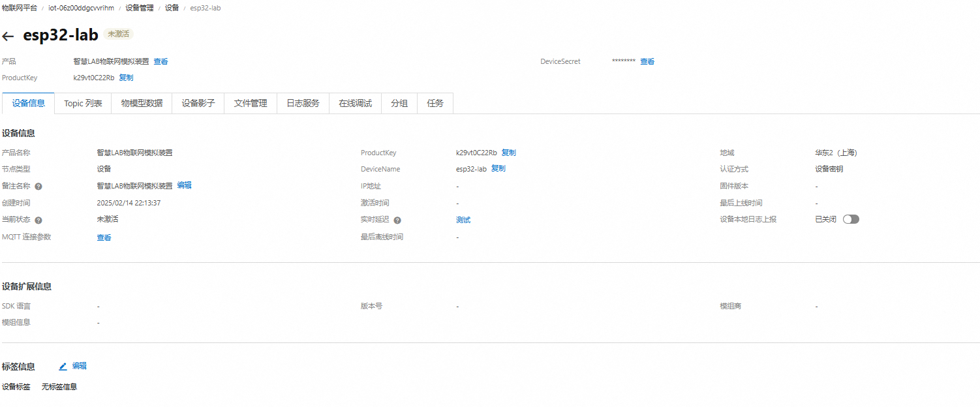This screenshot has height=407, width=980.
Task: Select the 在线调试 tab
Action: pyautogui.click(x=355, y=103)
